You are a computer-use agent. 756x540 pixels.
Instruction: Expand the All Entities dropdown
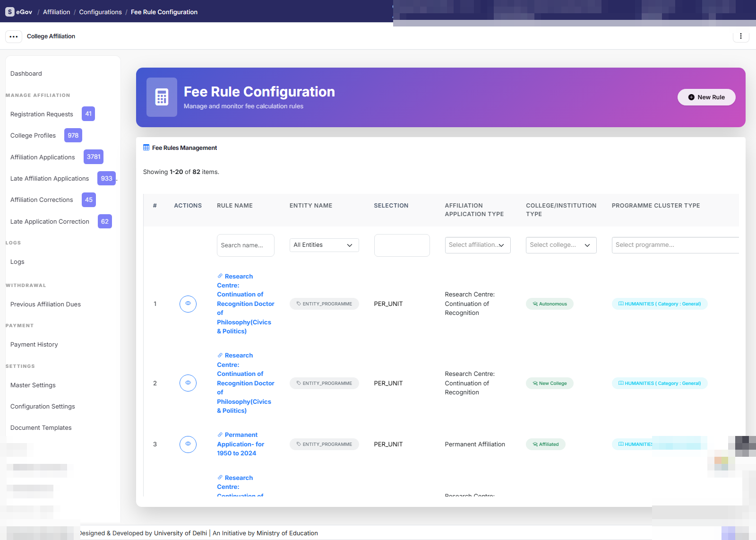(x=324, y=245)
